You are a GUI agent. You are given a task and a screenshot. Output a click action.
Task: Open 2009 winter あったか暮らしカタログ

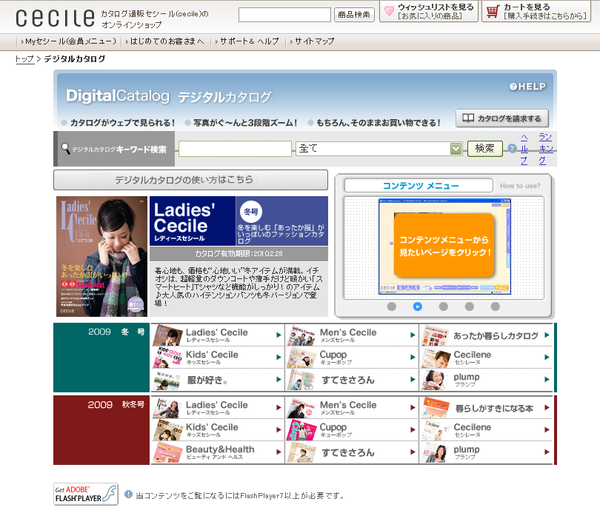[x=486, y=335]
